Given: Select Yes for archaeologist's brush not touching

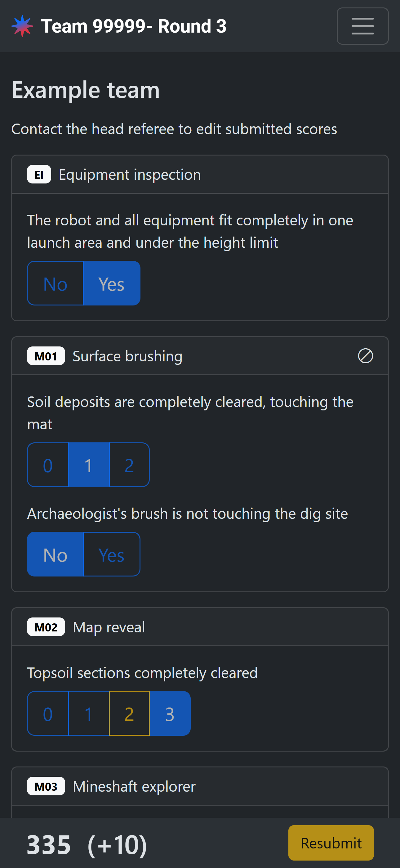Looking at the screenshot, I should (111, 554).
